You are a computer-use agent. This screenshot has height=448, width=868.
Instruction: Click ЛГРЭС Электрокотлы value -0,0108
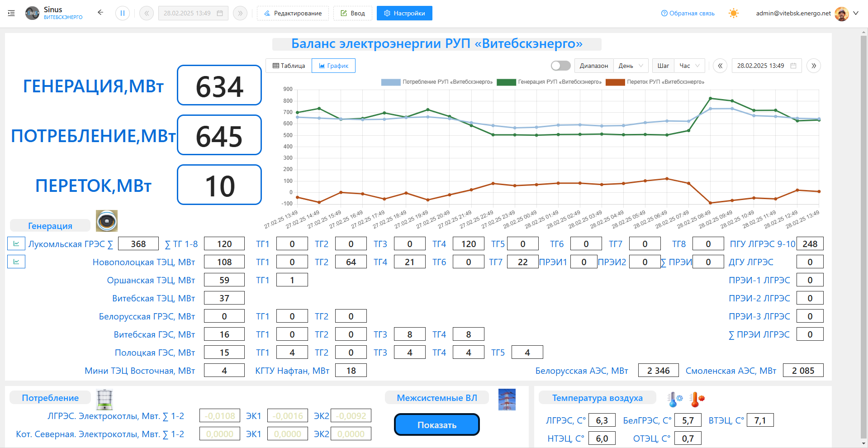[220, 415]
